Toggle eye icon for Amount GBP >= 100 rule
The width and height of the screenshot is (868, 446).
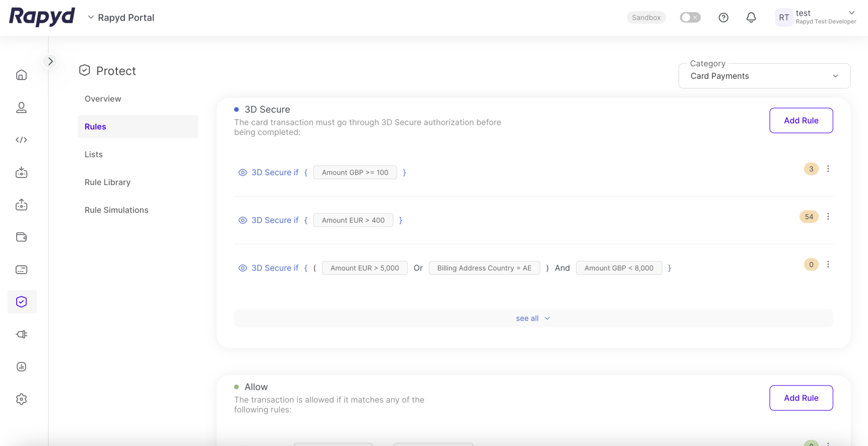coord(243,172)
